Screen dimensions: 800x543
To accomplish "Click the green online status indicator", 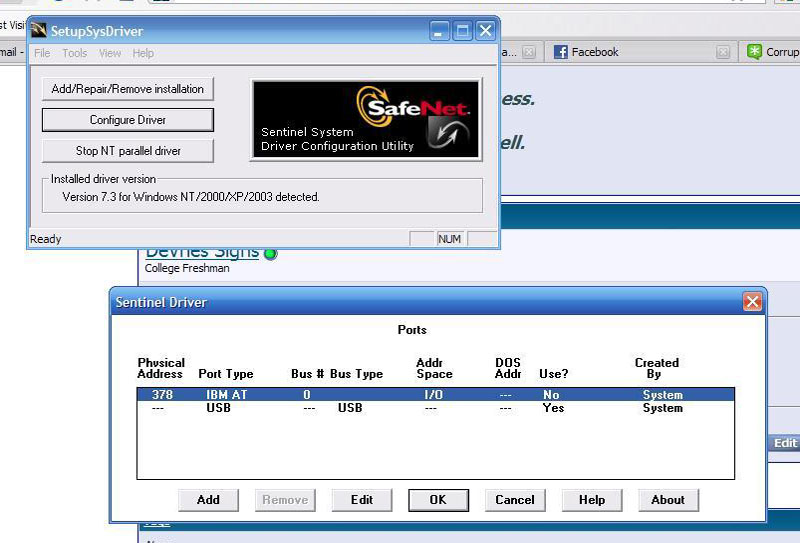I will (270, 253).
